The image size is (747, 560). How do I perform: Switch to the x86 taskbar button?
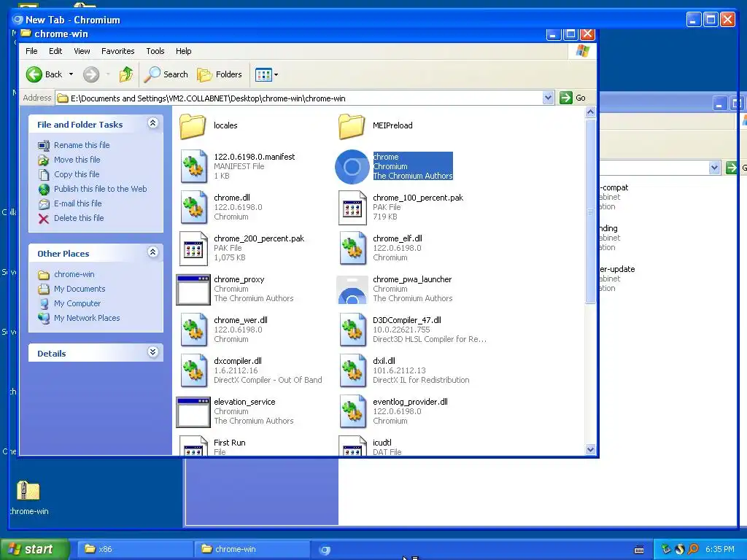135,549
